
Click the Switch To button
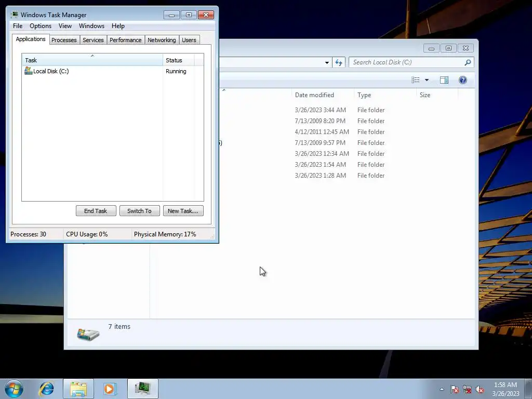coord(139,211)
